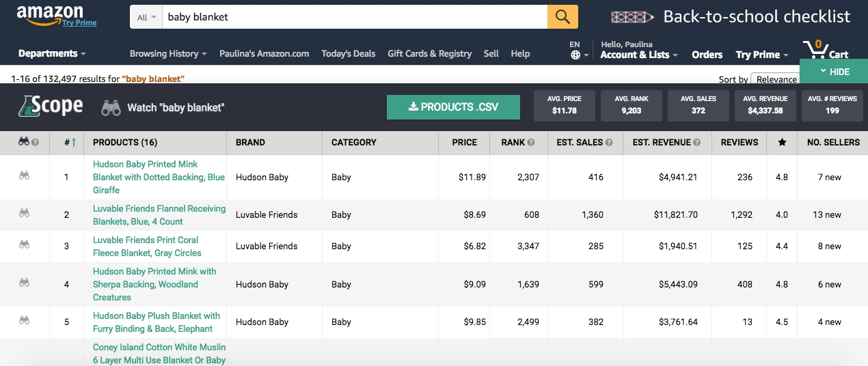Image resolution: width=868 pixels, height=366 pixels.
Task: Watch product in row 5 via binoculars
Action: 24,320
